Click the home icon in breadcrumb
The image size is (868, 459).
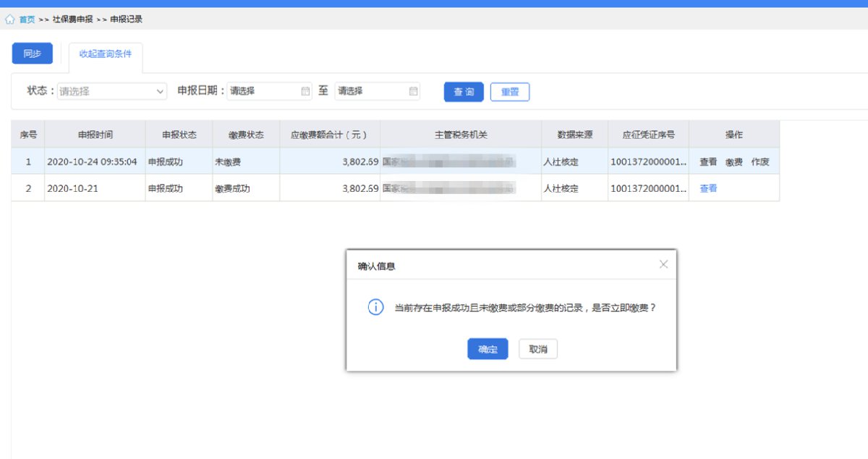click(10, 20)
